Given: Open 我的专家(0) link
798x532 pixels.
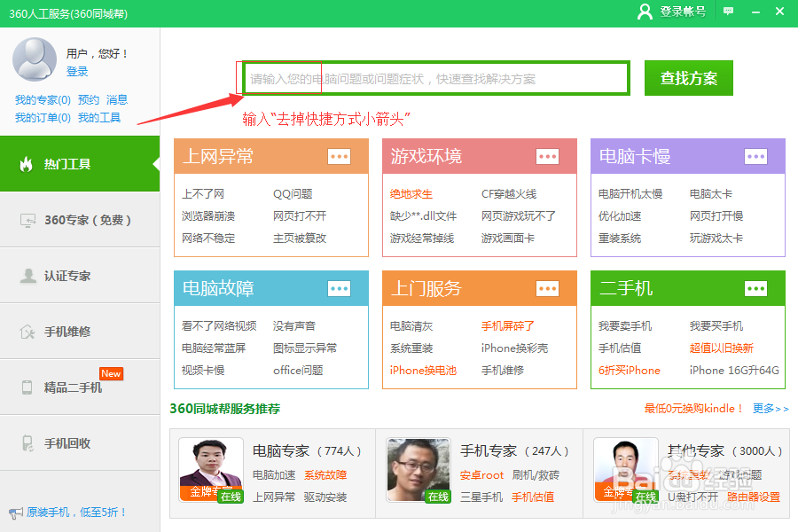Looking at the screenshot, I should 43,100.
